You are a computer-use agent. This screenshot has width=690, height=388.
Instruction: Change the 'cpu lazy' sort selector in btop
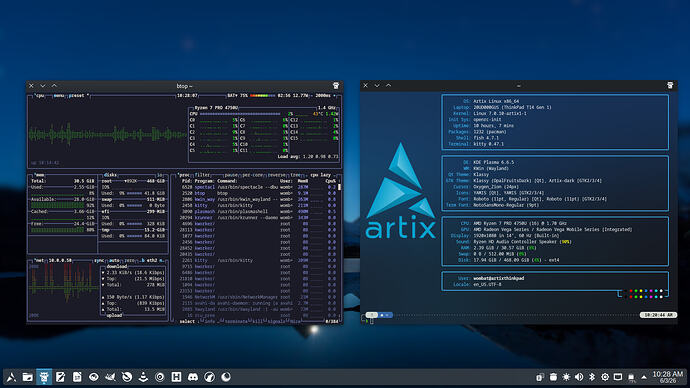click(320, 175)
